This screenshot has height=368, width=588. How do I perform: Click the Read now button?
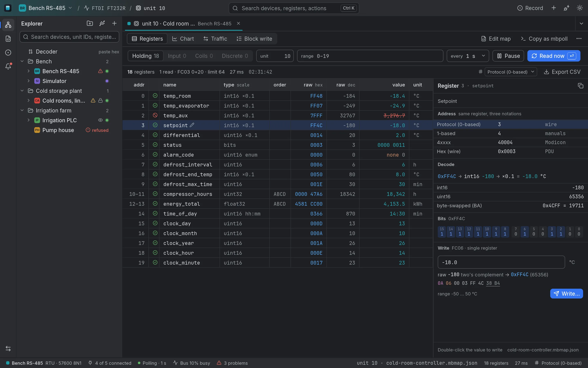tap(553, 56)
